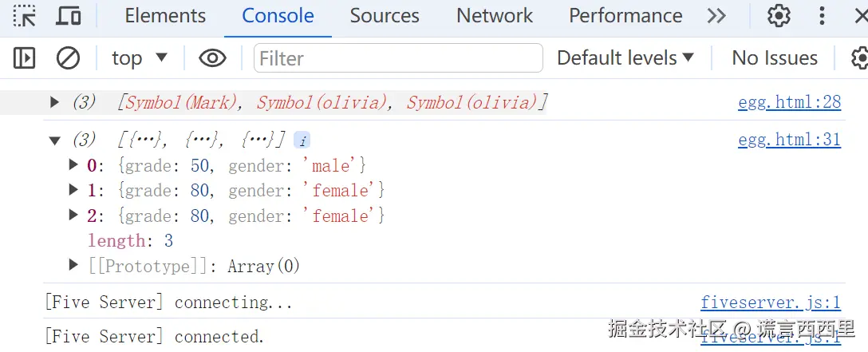Open the top context selector dropdown
The image size is (868, 352).
(x=140, y=57)
